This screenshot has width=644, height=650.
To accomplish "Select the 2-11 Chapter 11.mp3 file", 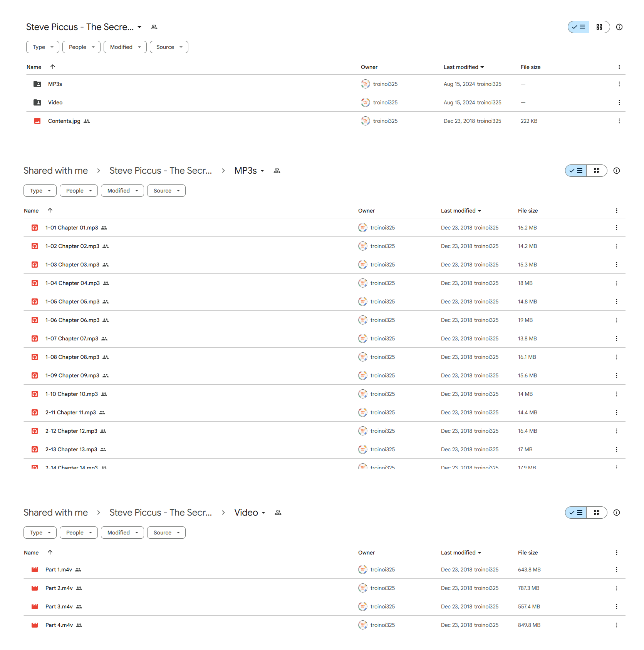I will click(x=324, y=412).
